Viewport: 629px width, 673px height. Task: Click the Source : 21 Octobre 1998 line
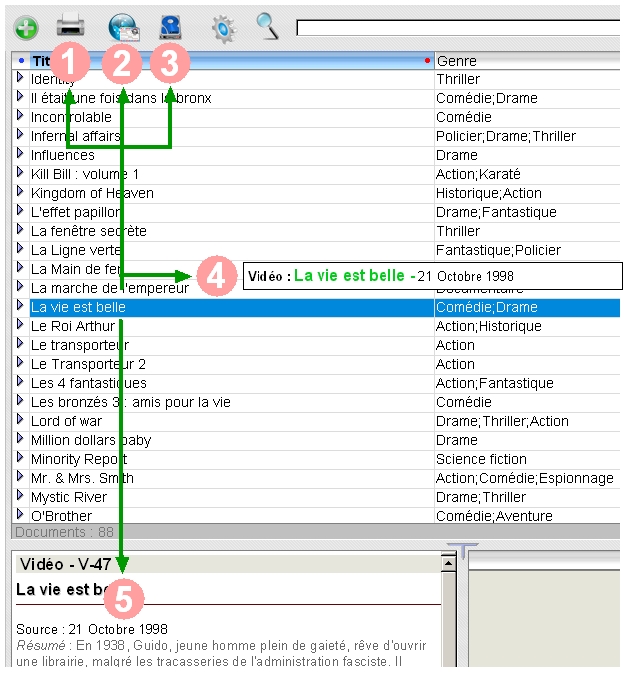92,629
